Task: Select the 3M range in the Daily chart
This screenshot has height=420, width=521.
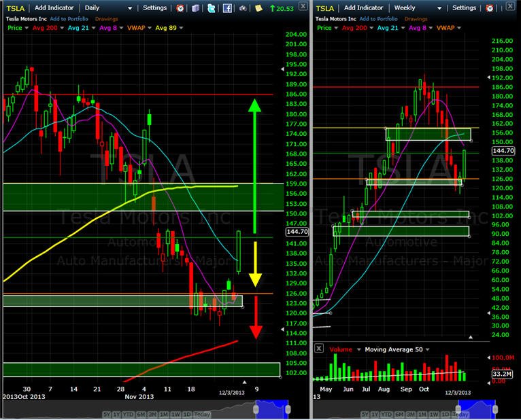Action: coord(152,415)
